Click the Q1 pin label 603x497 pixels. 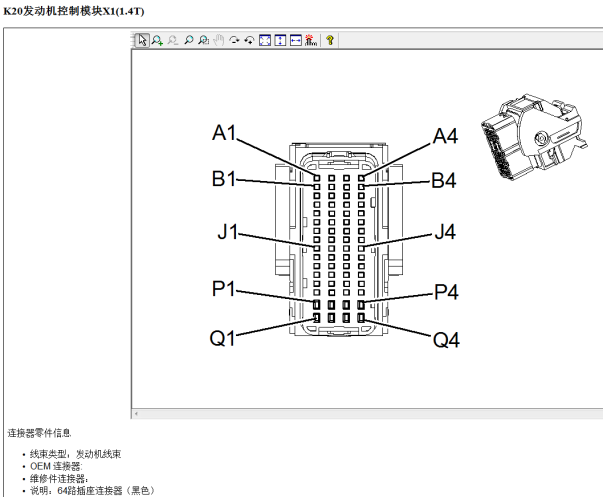(x=222, y=339)
